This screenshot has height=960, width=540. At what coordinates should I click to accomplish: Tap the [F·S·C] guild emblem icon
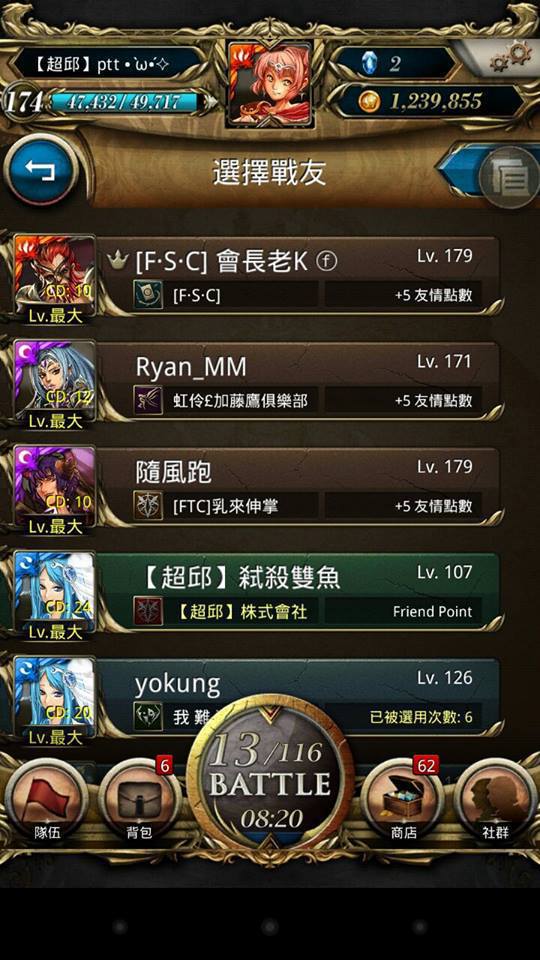pyautogui.click(x=148, y=295)
